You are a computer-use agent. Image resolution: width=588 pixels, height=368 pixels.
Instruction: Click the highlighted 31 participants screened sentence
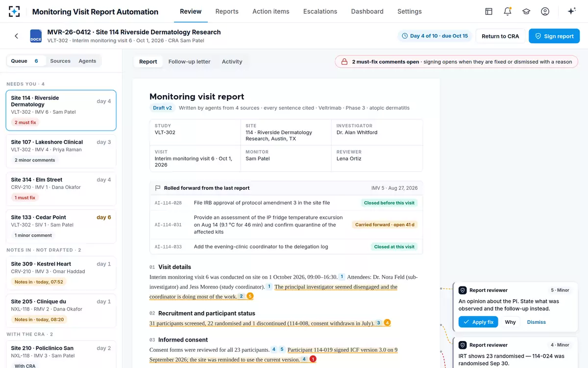point(261,323)
